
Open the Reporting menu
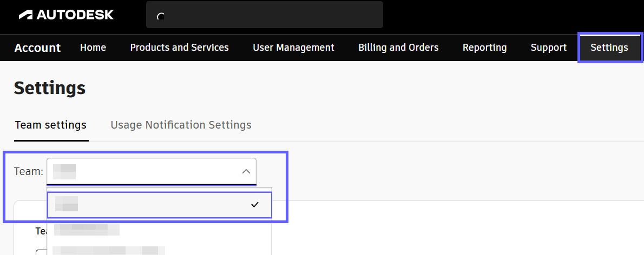[x=485, y=48]
